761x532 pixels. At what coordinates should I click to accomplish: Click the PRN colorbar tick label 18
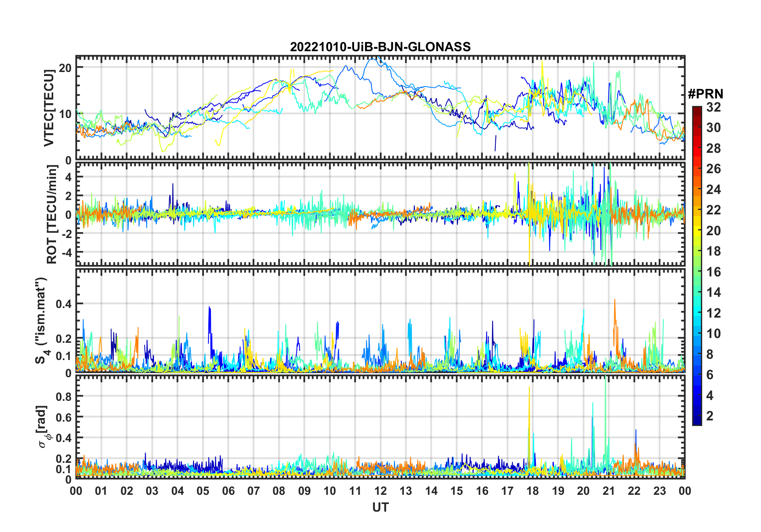tap(713, 251)
